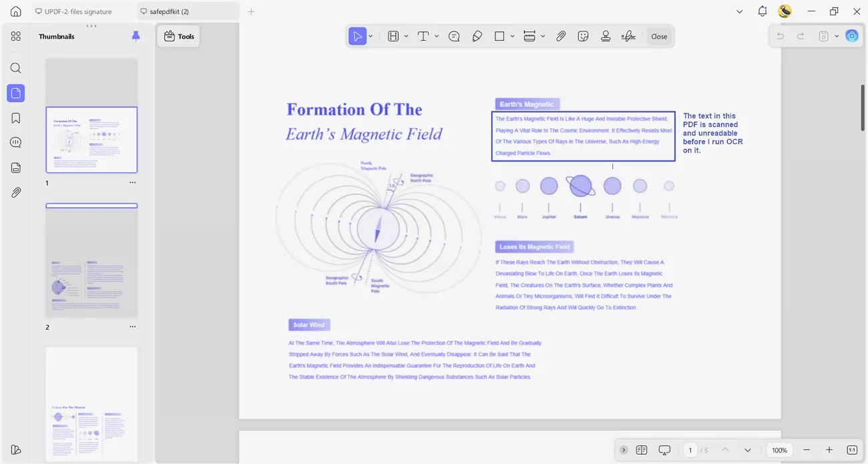Open the form fields sidebar panel

pyautogui.click(x=16, y=168)
